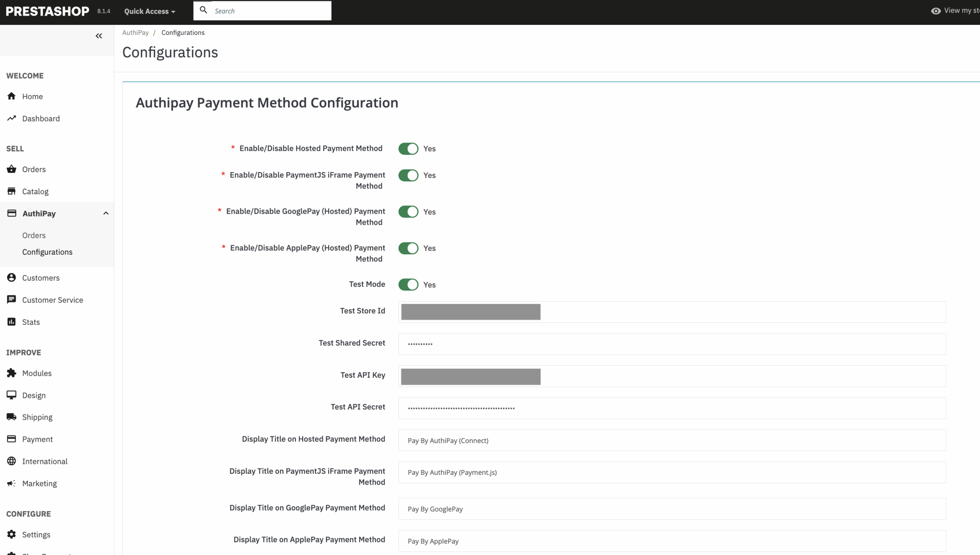Collapse the sidebar with the double-arrow

(99, 36)
